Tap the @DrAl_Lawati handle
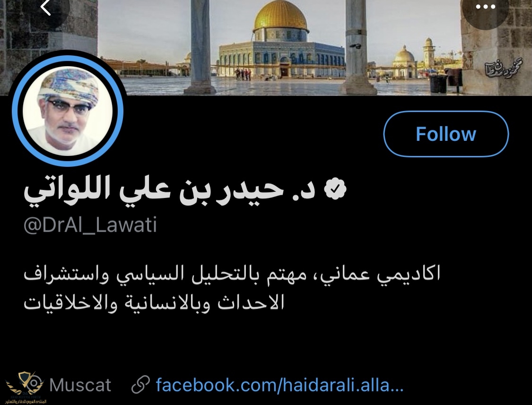 coord(90,225)
